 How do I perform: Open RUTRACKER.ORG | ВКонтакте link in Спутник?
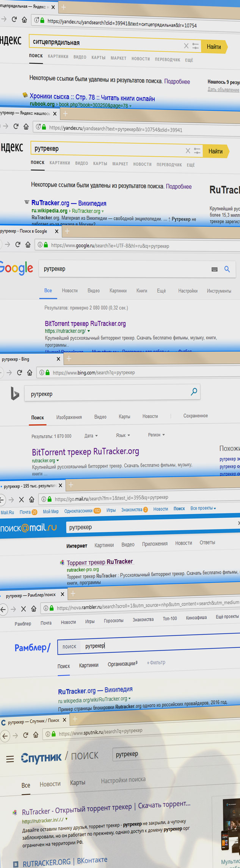click(65, 862)
